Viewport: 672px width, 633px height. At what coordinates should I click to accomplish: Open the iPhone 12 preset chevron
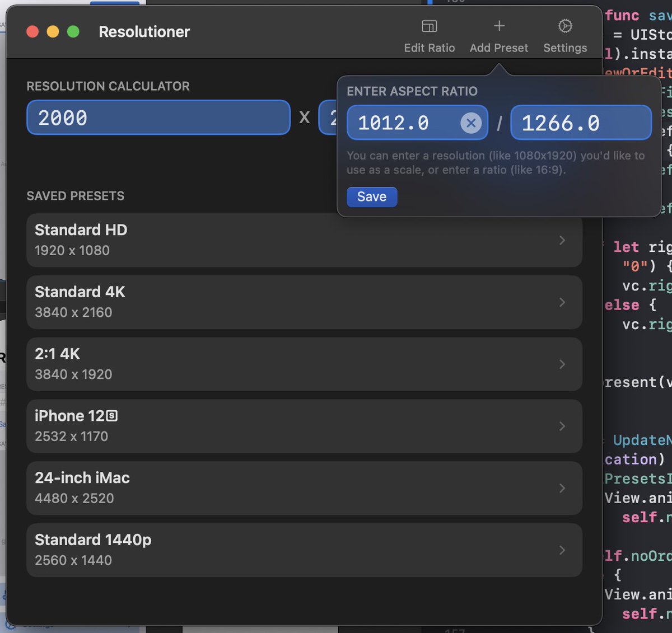click(x=562, y=426)
